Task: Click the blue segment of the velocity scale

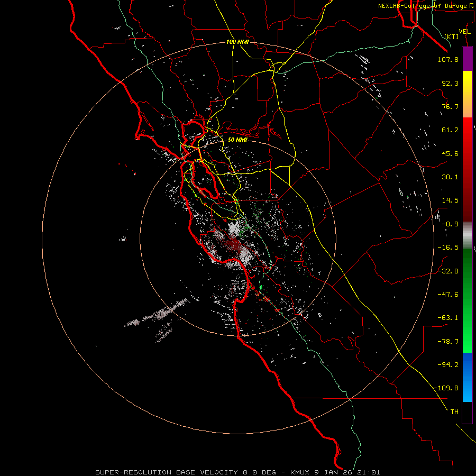Action: point(467,377)
